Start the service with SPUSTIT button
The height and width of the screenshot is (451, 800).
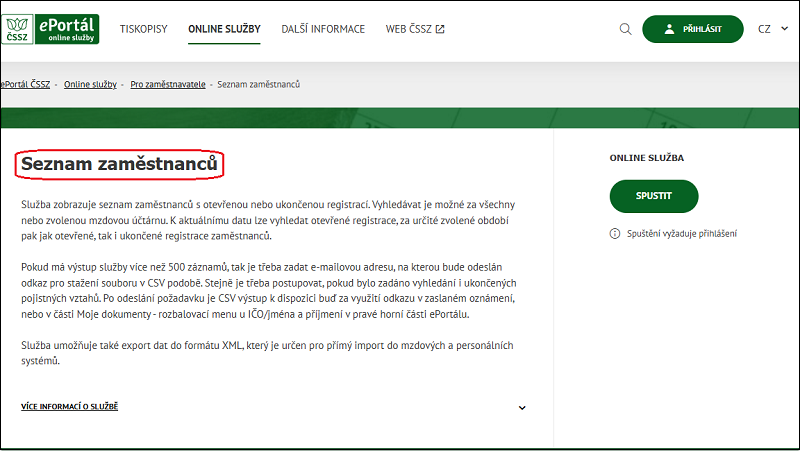(653, 196)
